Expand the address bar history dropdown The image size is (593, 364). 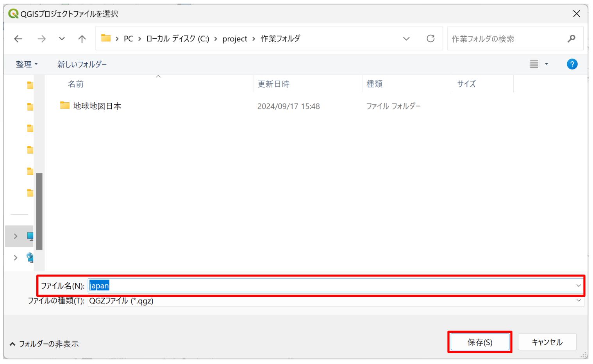pos(406,39)
